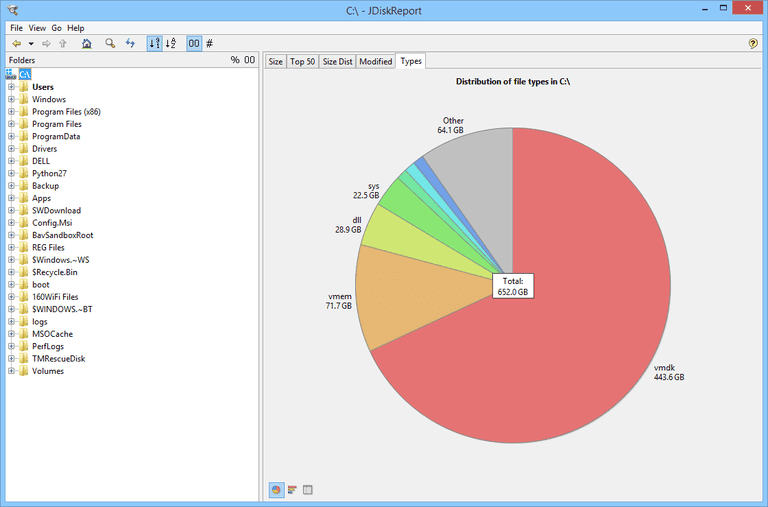Select the Config.Msi folder
Viewport: 768px width, 507px height.
click(52, 222)
